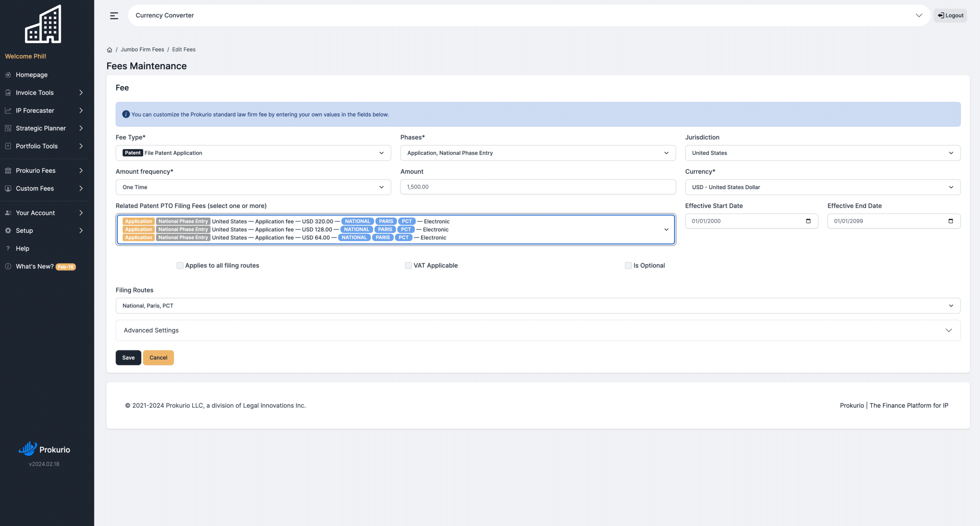
Task: Open Effective Start Date calendar picker
Action: pyautogui.click(x=808, y=221)
